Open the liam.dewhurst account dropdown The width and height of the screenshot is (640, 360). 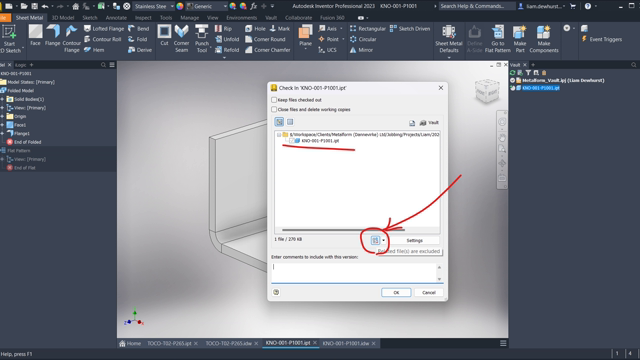pyautogui.click(x=543, y=6)
